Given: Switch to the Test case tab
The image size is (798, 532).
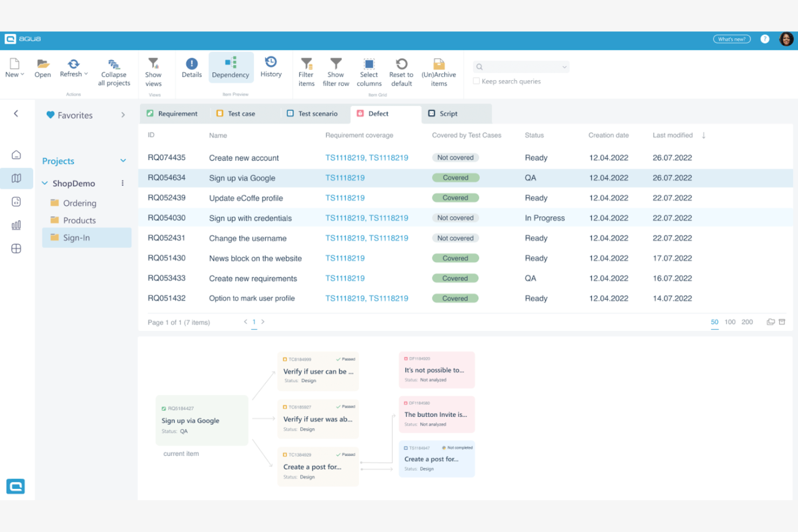Looking at the screenshot, I should [x=236, y=114].
